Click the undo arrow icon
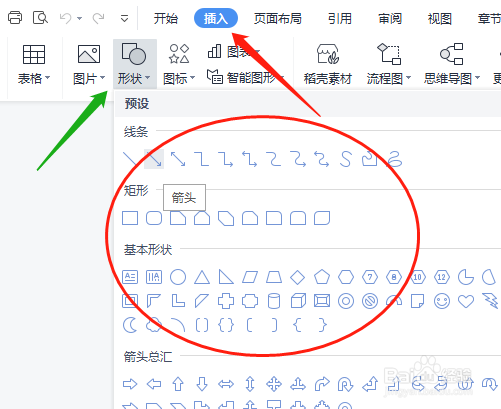The height and width of the screenshot is (409, 501). pos(65,18)
